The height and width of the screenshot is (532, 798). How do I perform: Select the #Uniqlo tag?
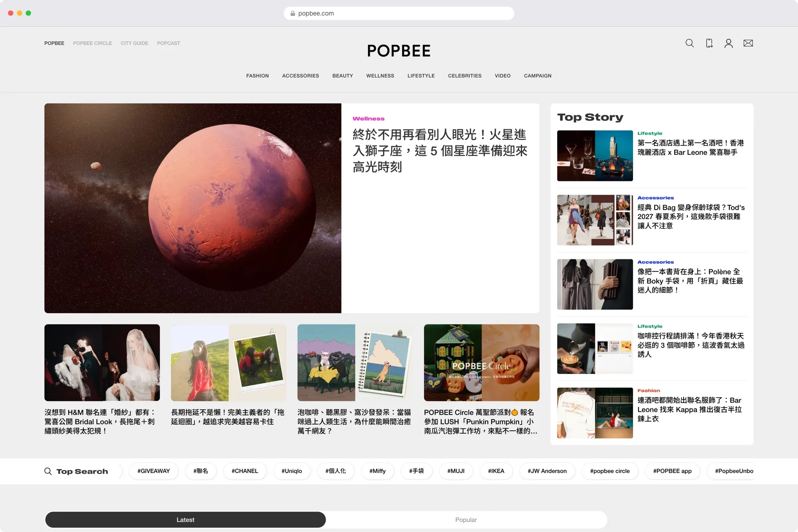(292, 471)
